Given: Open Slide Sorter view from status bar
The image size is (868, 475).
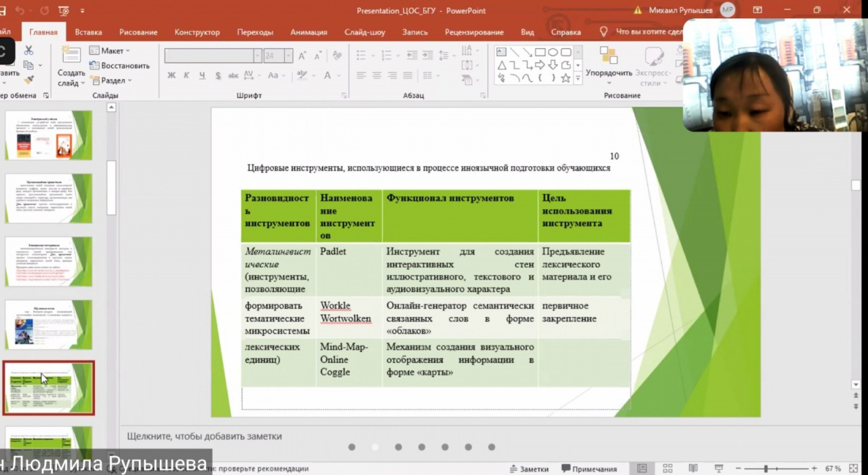Looking at the screenshot, I should click(x=667, y=469).
